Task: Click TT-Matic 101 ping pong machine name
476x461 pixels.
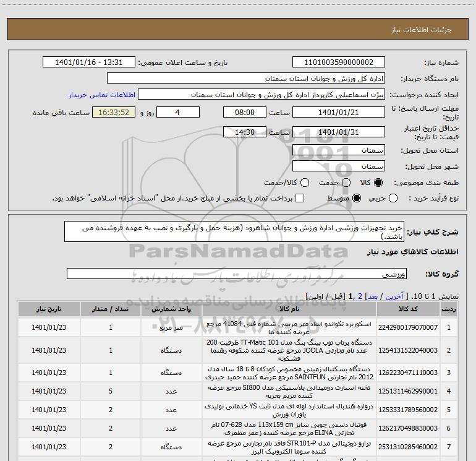Action: pyautogui.click(x=289, y=350)
